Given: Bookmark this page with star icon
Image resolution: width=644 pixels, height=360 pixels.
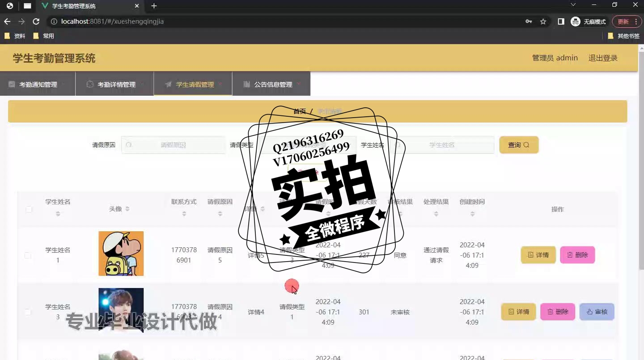Looking at the screenshot, I should click(543, 21).
